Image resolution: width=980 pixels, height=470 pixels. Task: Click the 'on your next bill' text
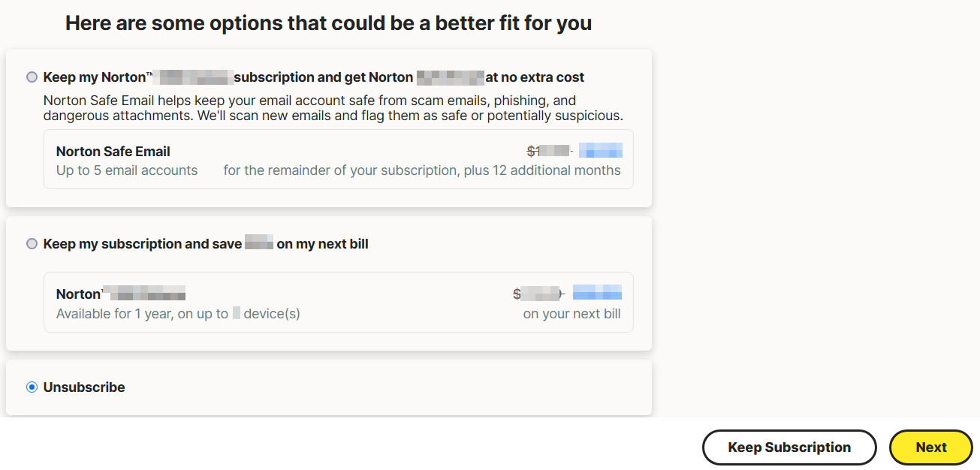pyautogui.click(x=571, y=314)
